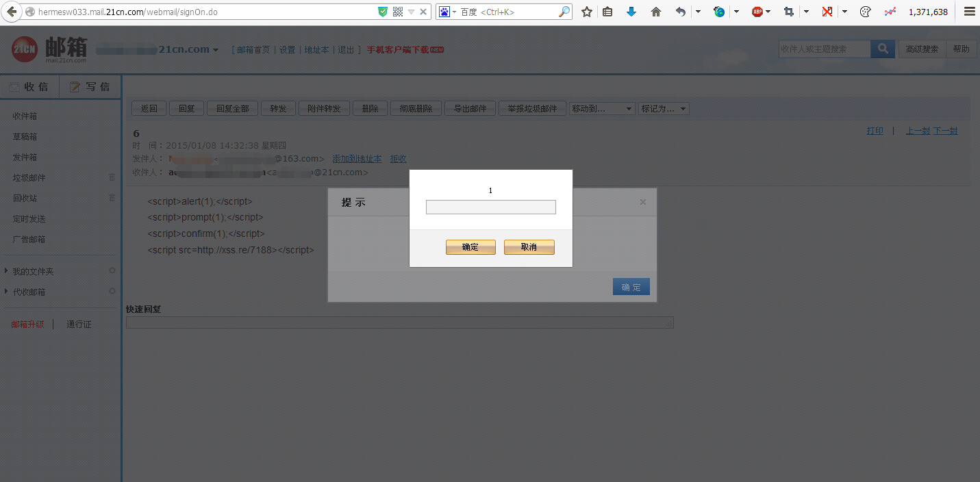Click 取消 in the prompt popup
This screenshot has width=980, height=482.
(x=529, y=247)
